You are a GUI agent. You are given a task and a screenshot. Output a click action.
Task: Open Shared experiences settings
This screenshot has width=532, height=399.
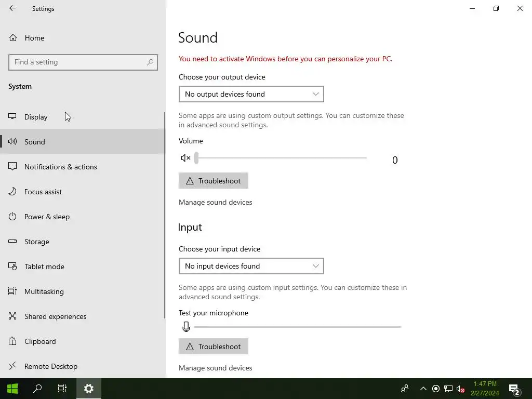coord(82,316)
